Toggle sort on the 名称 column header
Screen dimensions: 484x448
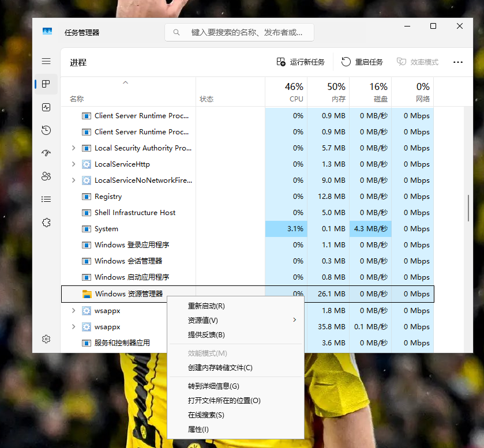pyautogui.click(x=128, y=92)
